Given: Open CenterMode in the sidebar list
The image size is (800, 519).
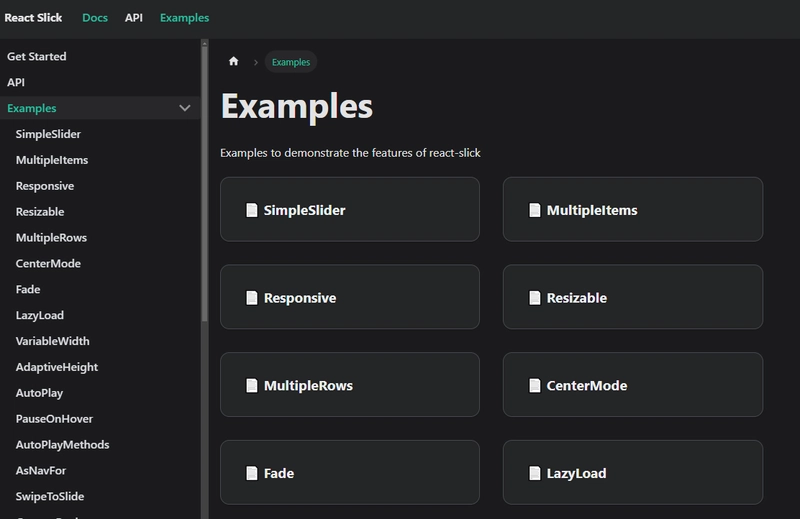Looking at the screenshot, I should [48, 264].
